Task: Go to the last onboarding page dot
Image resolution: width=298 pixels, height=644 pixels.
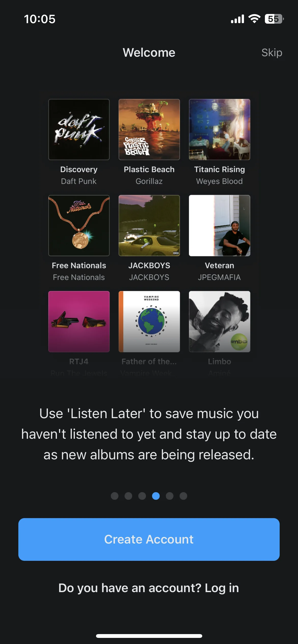Action: [183, 496]
